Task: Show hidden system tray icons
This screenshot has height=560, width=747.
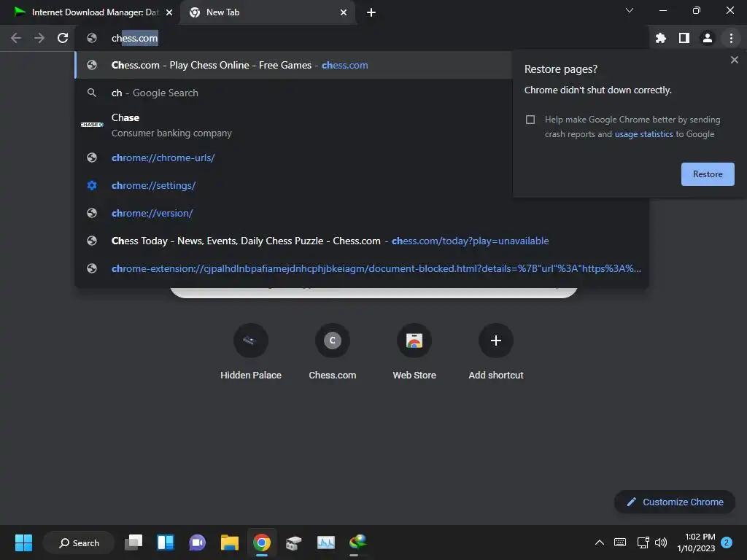Action: coord(600,542)
